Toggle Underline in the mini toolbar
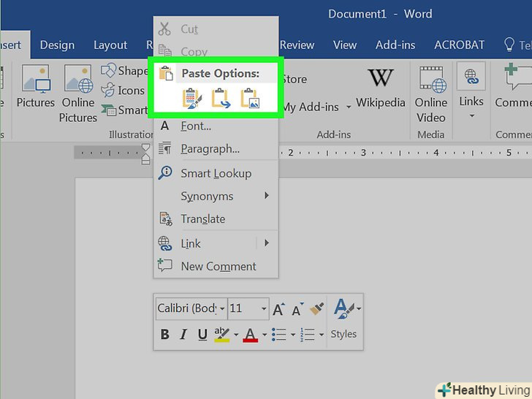Image resolution: width=532 pixels, height=399 pixels. (202, 335)
